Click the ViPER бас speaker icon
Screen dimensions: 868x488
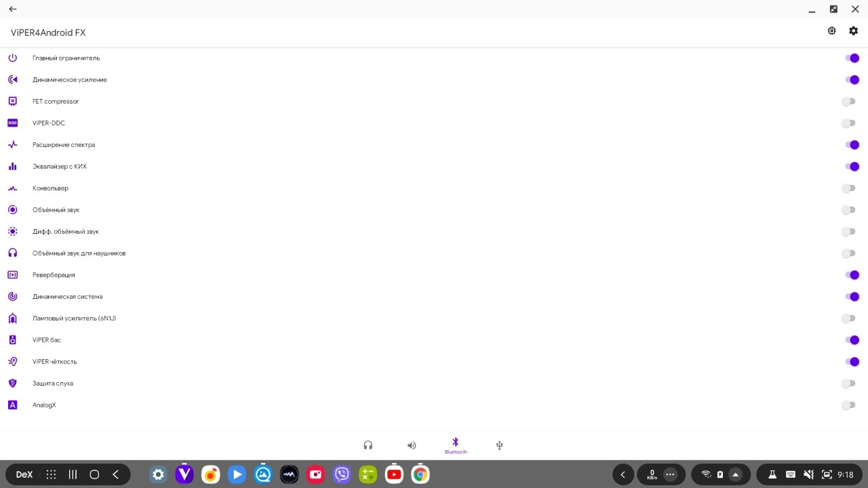pos(12,340)
